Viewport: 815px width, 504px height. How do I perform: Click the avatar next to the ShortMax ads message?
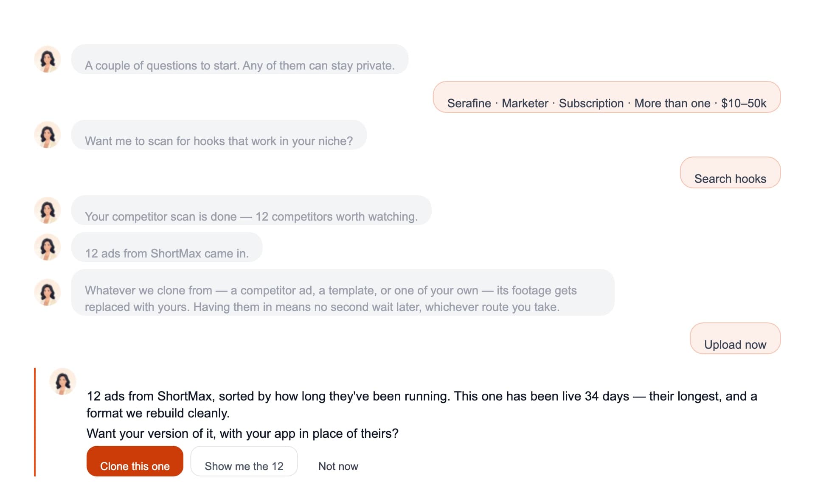click(x=48, y=247)
